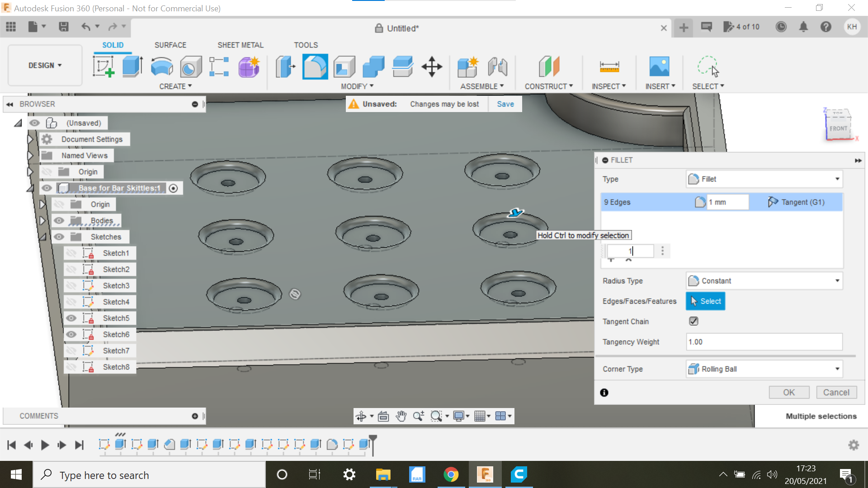This screenshot has width=868, height=488.
Task: Open the Corner Type Rolling Ball dropdown
Action: click(763, 369)
